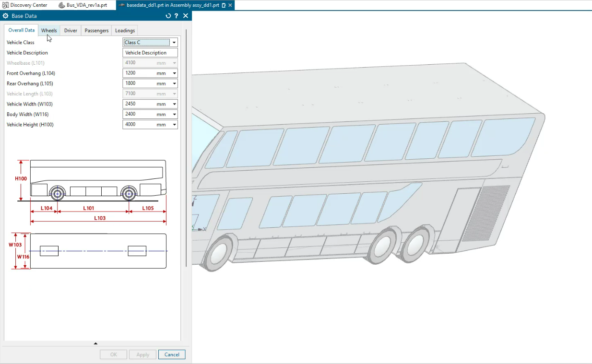Click the Apply button
This screenshot has height=364, width=592.
click(x=142, y=354)
